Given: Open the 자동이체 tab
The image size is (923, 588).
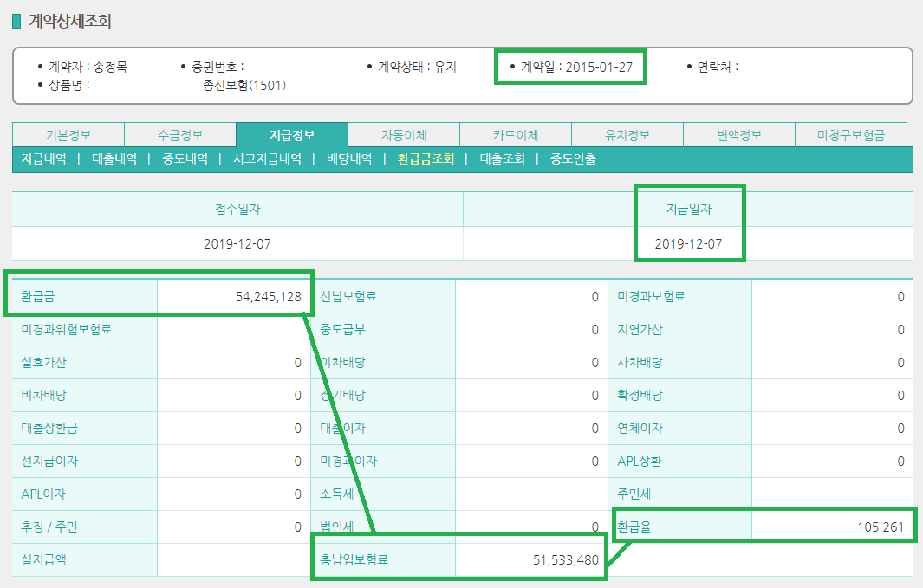Looking at the screenshot, I should pos(404,135).
